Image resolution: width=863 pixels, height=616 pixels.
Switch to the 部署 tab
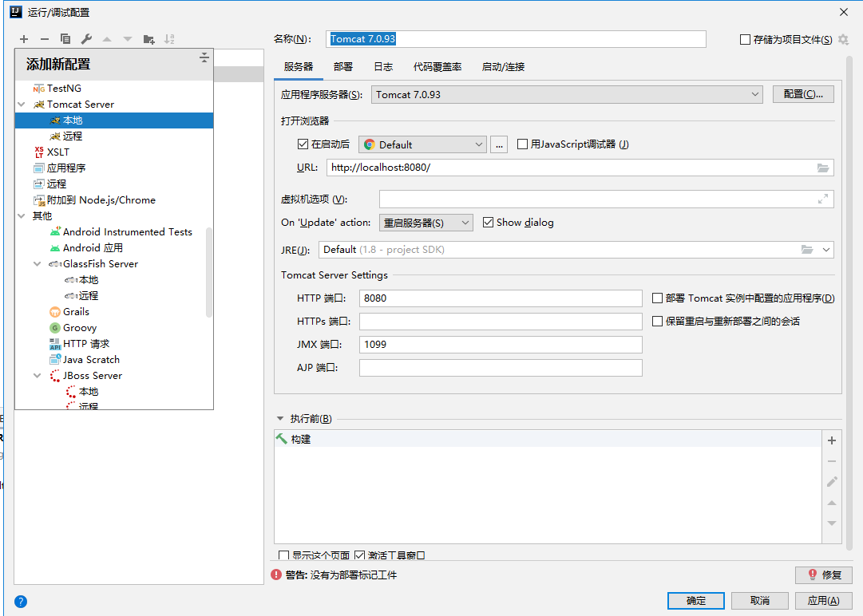pos(343,67)
